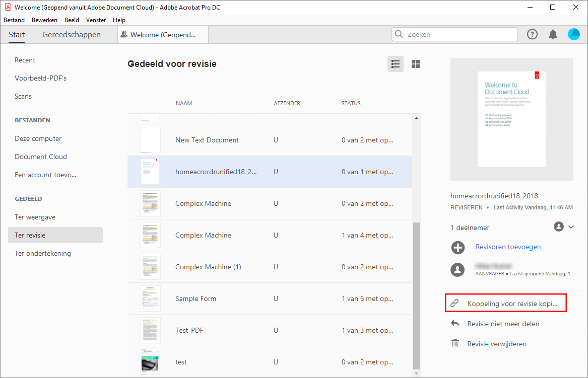Click the Revisoren toevoegen link
The width and height of the screenshot is (588, 378).
coord(508,247)
